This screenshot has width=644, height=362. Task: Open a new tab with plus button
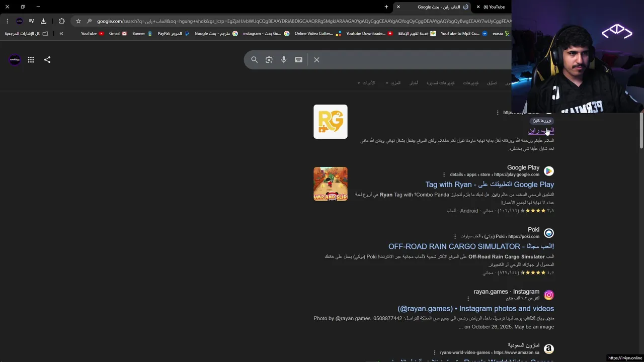click(x=386, y=7)
